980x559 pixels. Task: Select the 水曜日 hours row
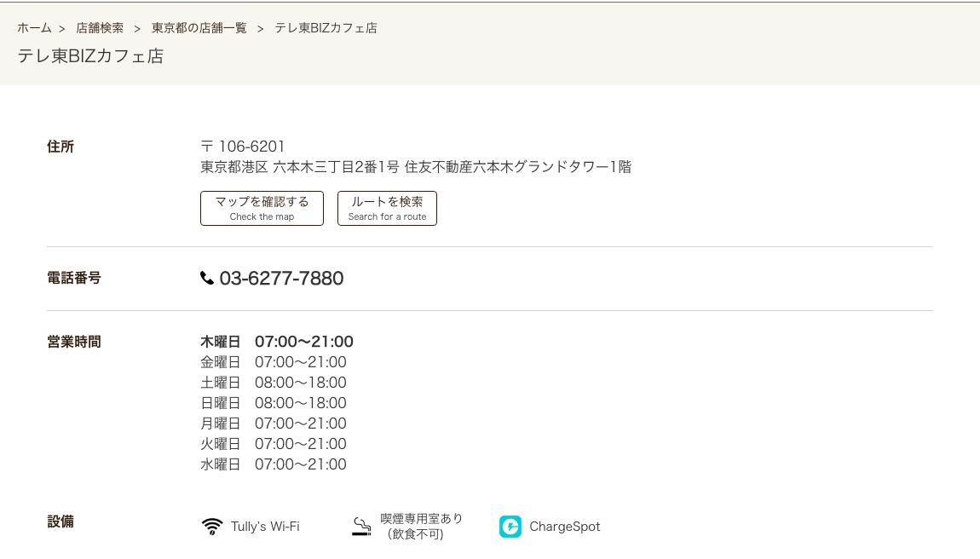[274, 464]
